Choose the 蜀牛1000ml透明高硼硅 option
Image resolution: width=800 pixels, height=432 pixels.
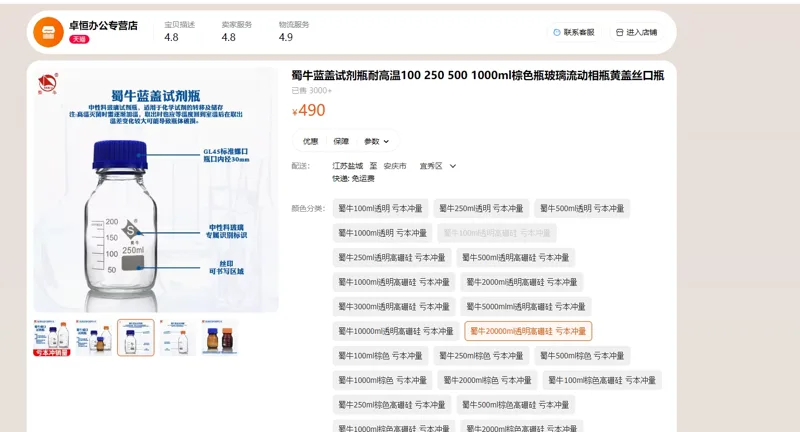coord(394,282)
